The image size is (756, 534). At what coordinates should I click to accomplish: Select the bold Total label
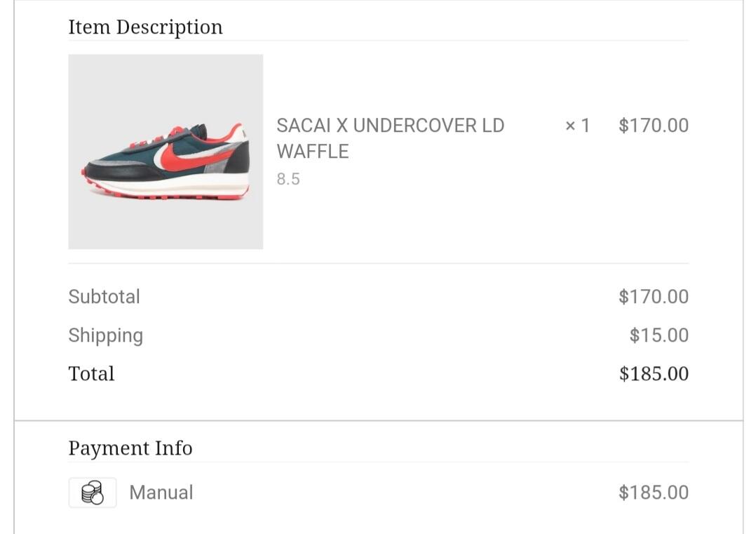[x=91, y=374]
